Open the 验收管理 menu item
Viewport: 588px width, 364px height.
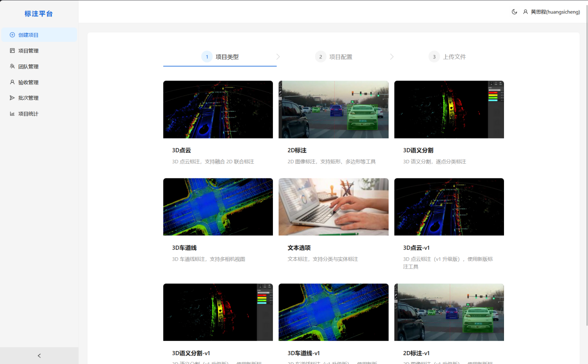pyautogui.click(x=39, y=82)
